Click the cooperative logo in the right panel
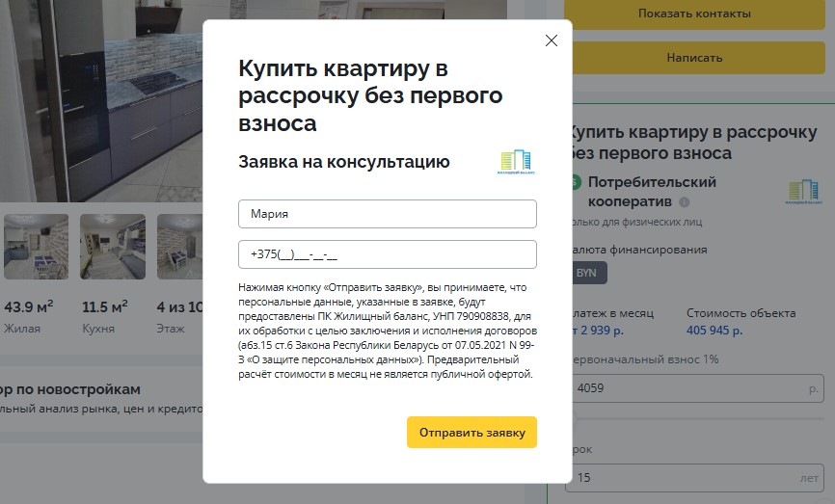This screenshot has height=504, width=835. click(802, 191)
